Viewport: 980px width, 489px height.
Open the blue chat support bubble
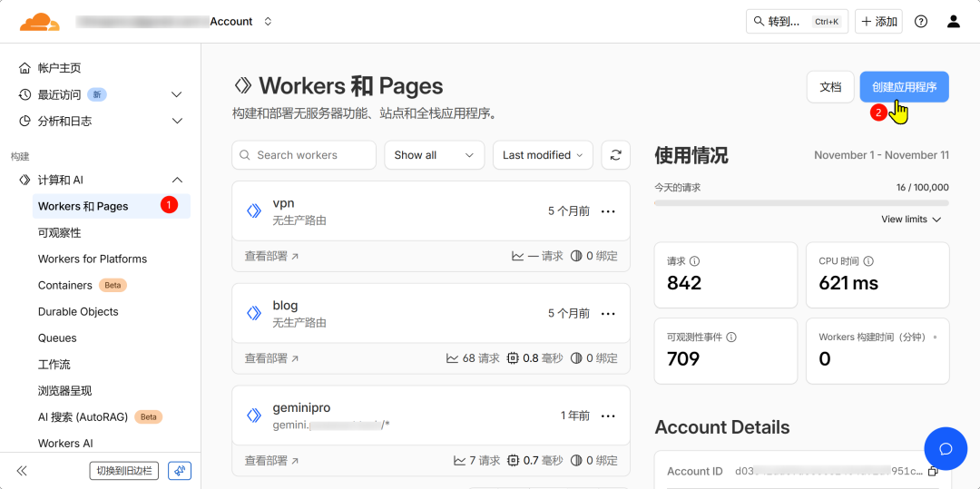[x=945, y=448]
